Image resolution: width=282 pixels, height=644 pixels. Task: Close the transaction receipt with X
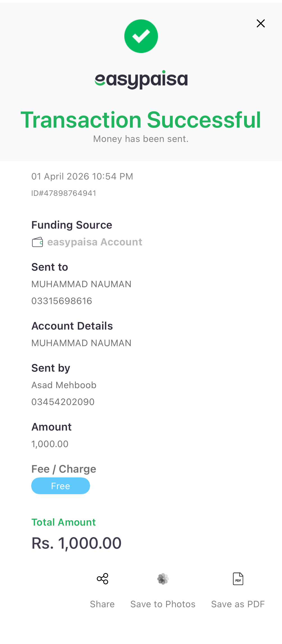pyautogui.click(x=261, y=23)
